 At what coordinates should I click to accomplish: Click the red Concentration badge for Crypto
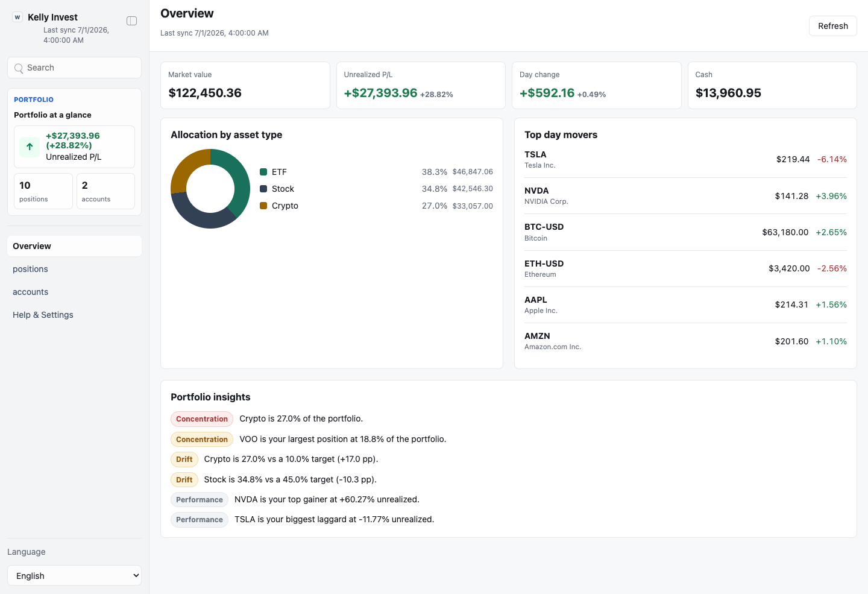pyautogui.click(x=202, y=419)
